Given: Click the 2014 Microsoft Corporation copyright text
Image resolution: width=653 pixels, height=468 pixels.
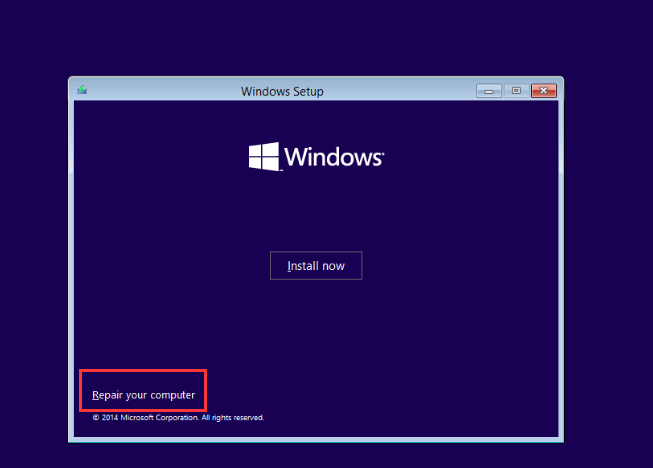Looking at the screenshot, I should (x=147, y=418).
